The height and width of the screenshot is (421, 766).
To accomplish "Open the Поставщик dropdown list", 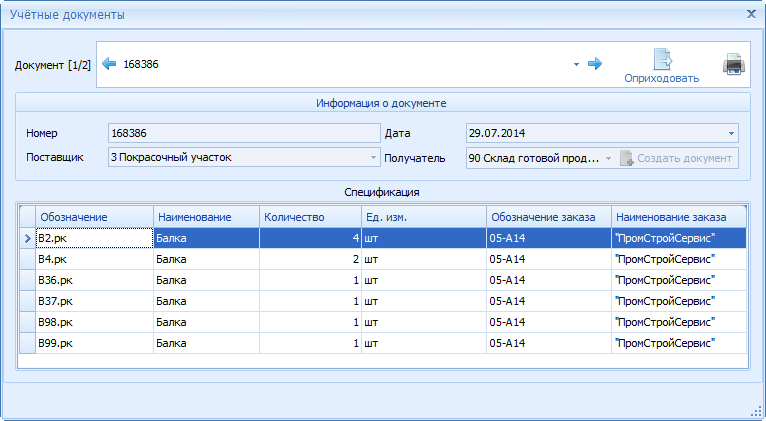I will pos(374,158).
